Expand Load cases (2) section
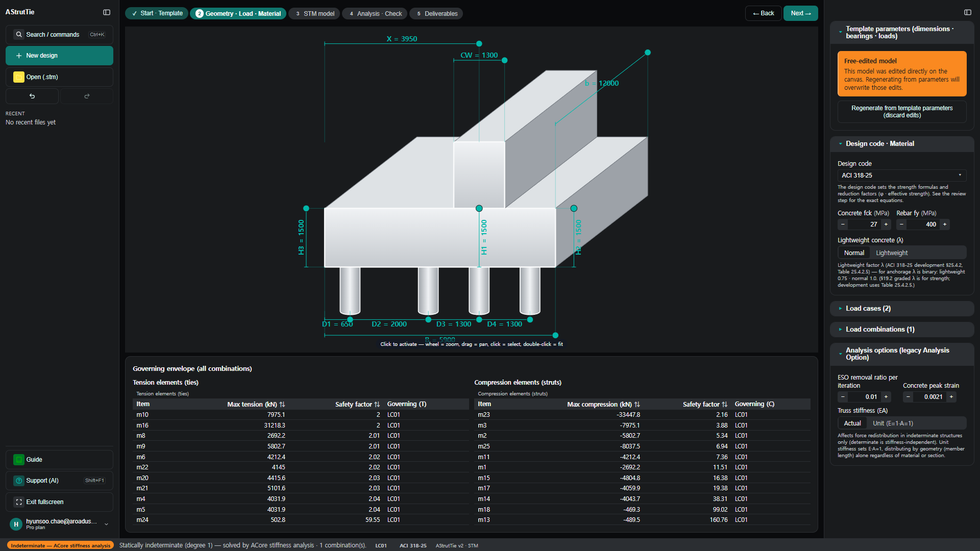This screenshot has height=551, width=980. click(902, 309)
